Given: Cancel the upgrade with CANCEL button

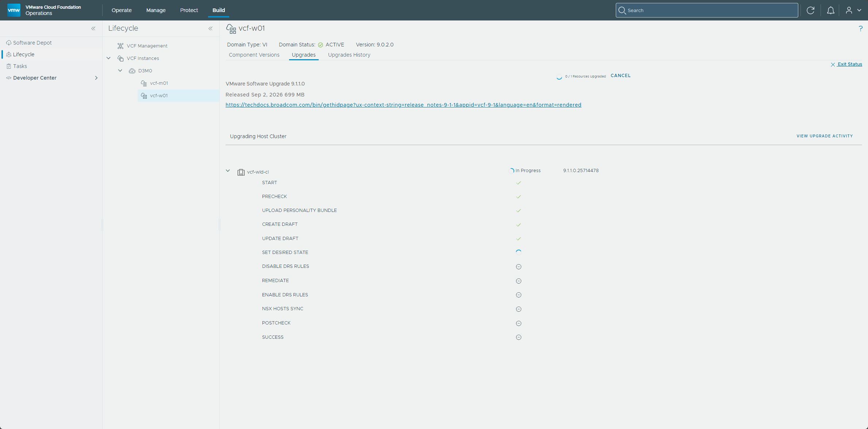Looking at the screenshot, I should click(621, 76).
